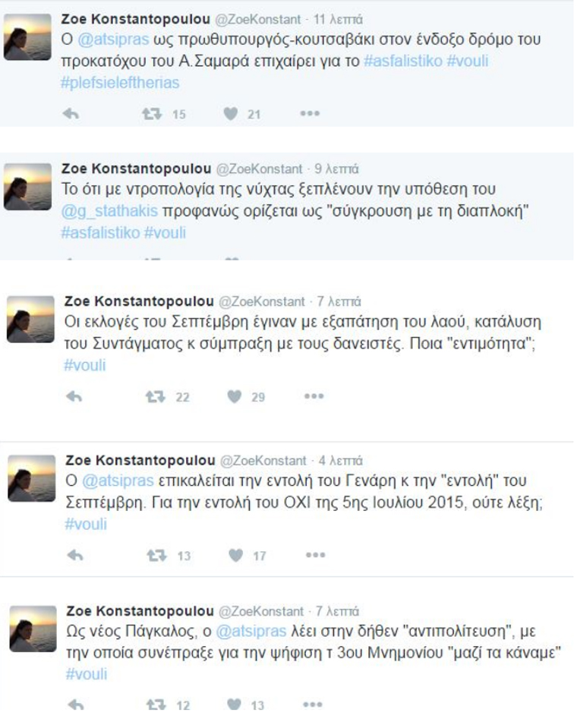Viewport: 577px width, 728px height.
Task: Open more options on the #plefsieleftherias tweet
Action: point(310,113)
